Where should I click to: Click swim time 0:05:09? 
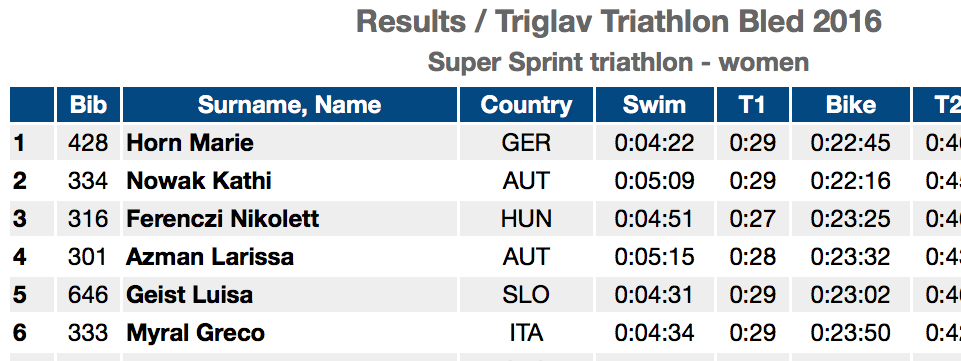tap(655, 181)
